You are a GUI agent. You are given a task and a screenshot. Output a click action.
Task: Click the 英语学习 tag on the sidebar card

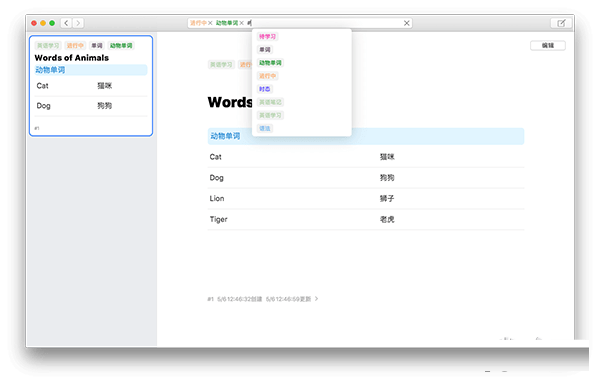(48, 46)
